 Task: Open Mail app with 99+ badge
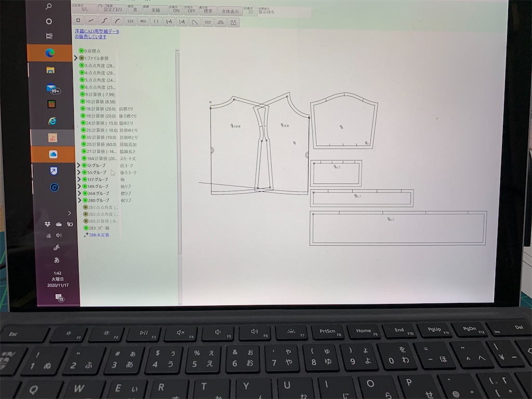pos(52,88)
